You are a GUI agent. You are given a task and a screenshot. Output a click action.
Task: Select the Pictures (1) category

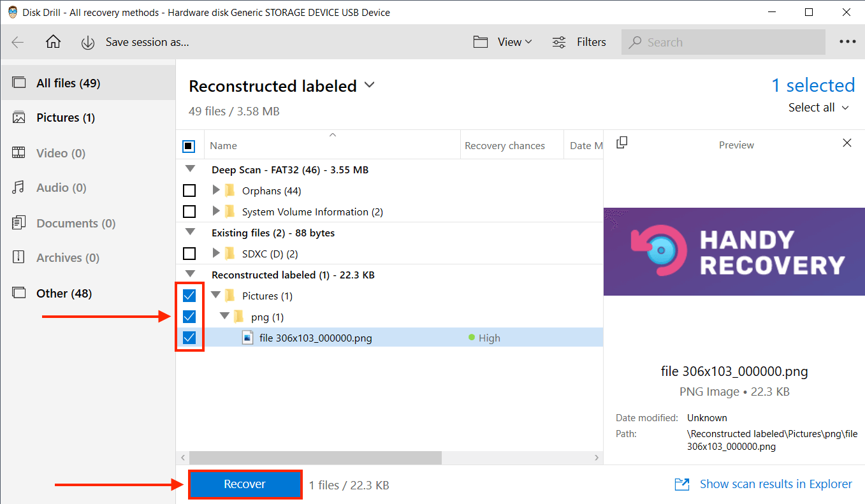point(88,118)
